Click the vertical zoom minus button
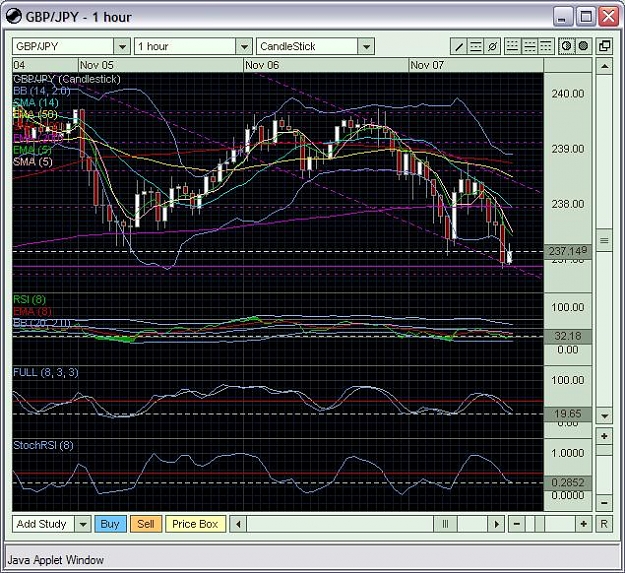Viewport: 625px width, 573px height. pos(604,503)
